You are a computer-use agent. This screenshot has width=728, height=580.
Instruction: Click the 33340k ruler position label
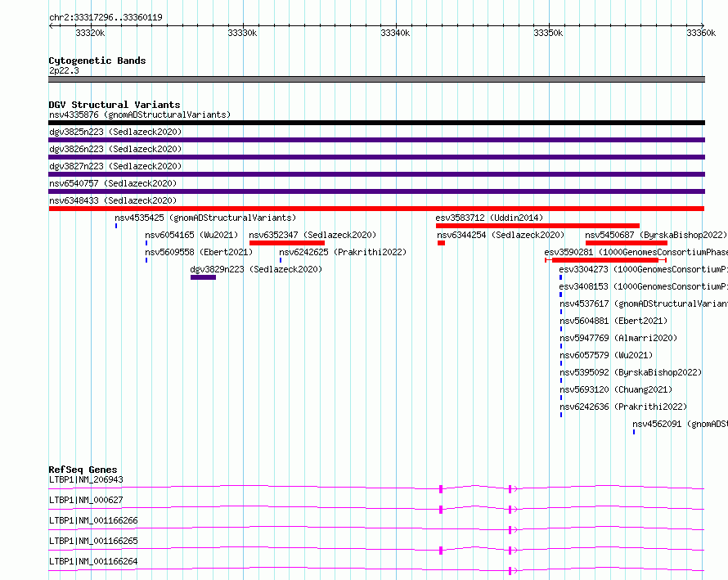tap(395, 33)
